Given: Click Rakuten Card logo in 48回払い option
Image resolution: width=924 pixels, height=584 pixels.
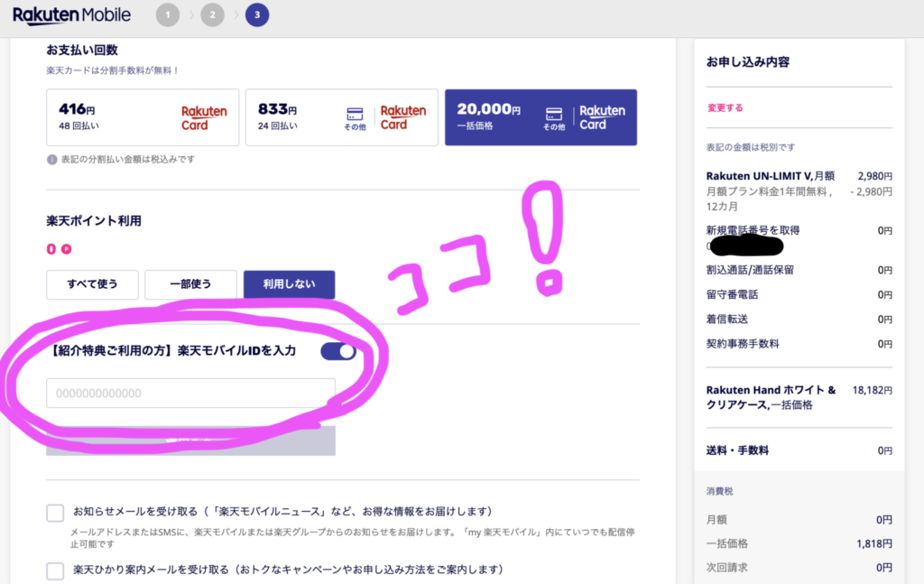Looking at the screenshot, I should pos(204,118).
